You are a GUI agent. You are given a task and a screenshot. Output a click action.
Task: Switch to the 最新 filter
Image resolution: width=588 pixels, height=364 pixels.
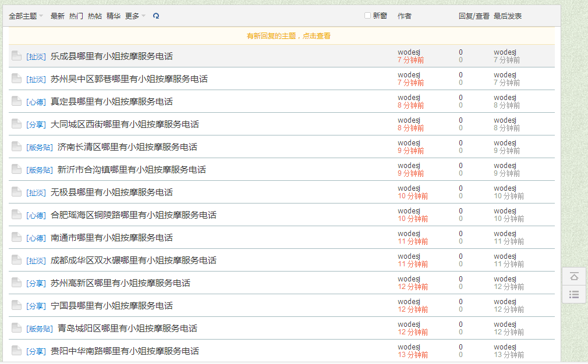[x=58, y=16]
